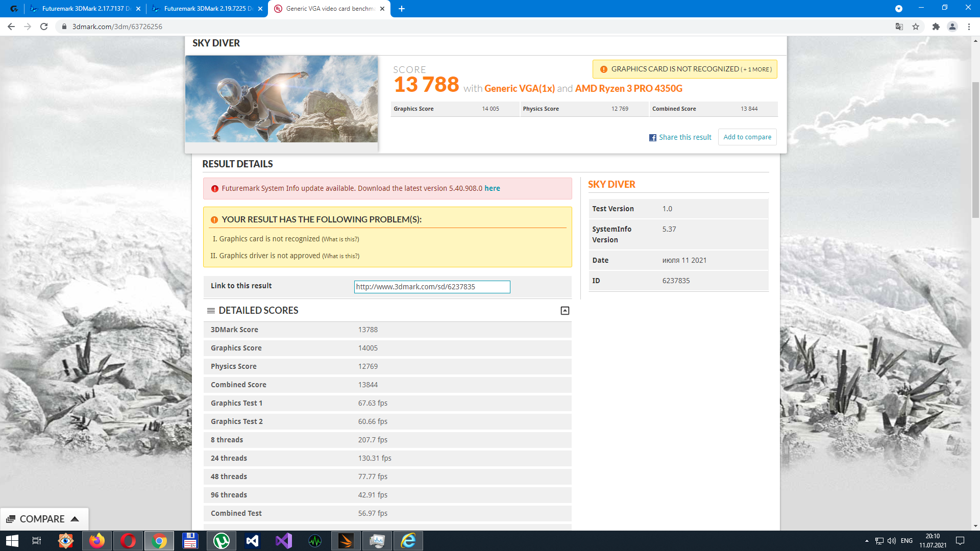Screen dimensions: 980x551
Task: Click the Google Translate page icon
Action: [899, 27]
